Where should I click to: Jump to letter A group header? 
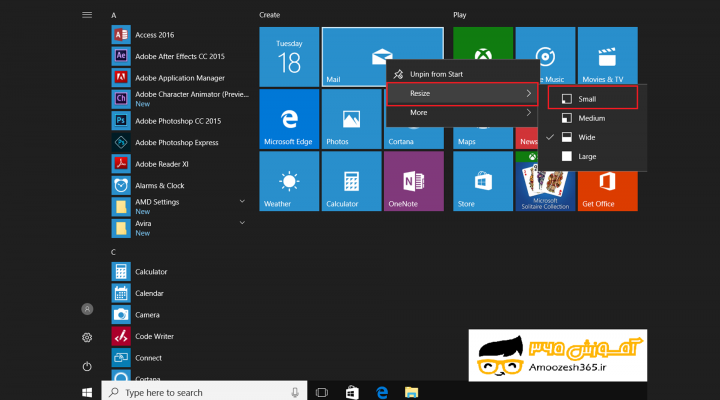[x=113, y=16]
